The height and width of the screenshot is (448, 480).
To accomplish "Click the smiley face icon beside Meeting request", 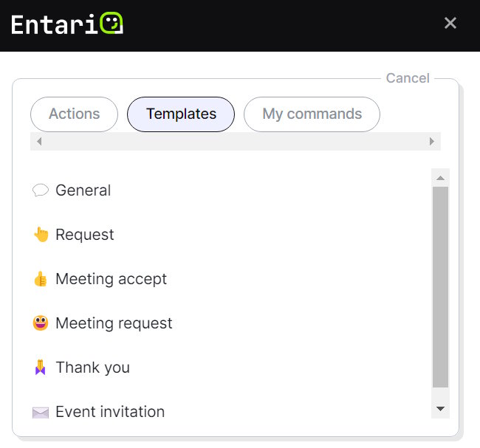I will 40,323.
